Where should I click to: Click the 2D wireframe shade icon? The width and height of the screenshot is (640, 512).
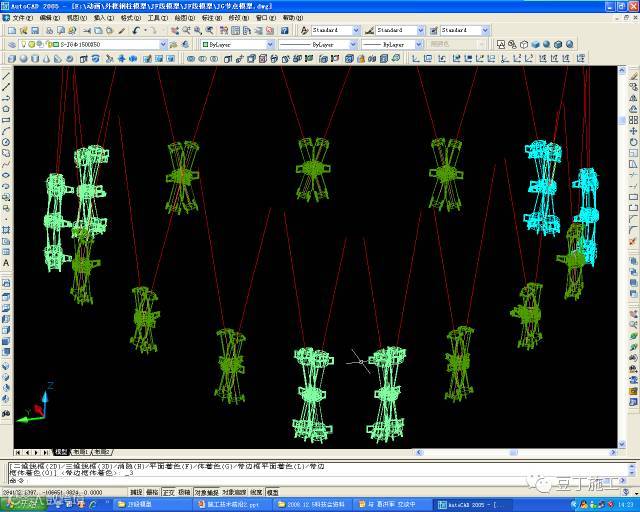click(501, 45)
